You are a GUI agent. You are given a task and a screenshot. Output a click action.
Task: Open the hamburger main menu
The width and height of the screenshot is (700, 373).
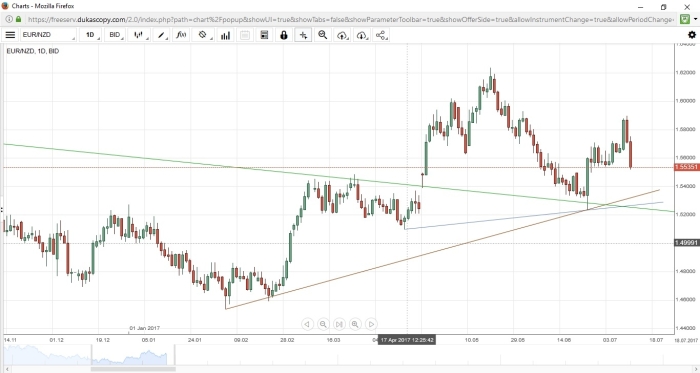[10, 35]
